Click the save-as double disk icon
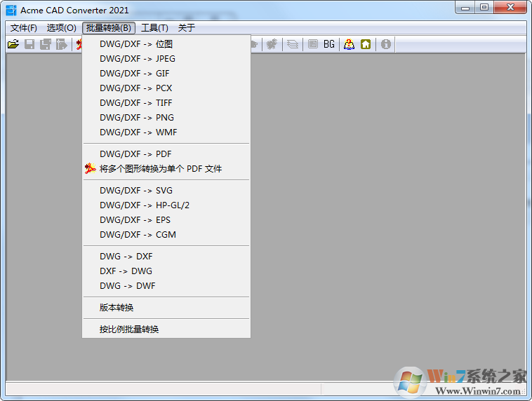This screenshot has width=532, height=401. point(46,44)
